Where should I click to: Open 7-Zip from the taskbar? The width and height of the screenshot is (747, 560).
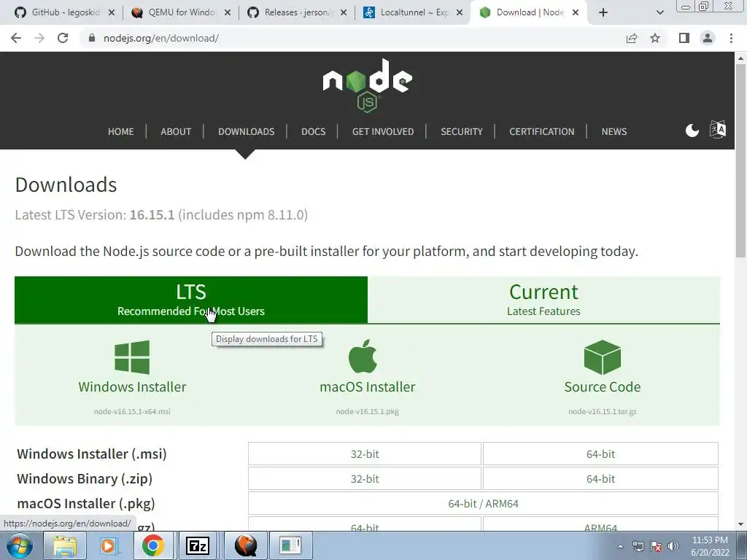pos(198,545)
